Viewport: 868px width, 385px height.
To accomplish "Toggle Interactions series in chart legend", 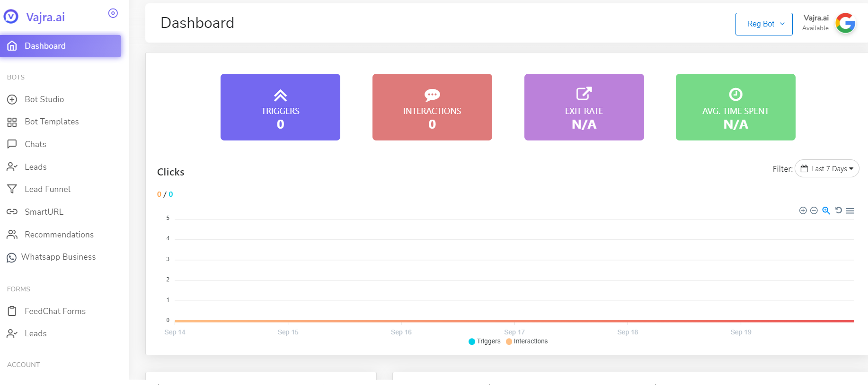I will click(527, 341).
